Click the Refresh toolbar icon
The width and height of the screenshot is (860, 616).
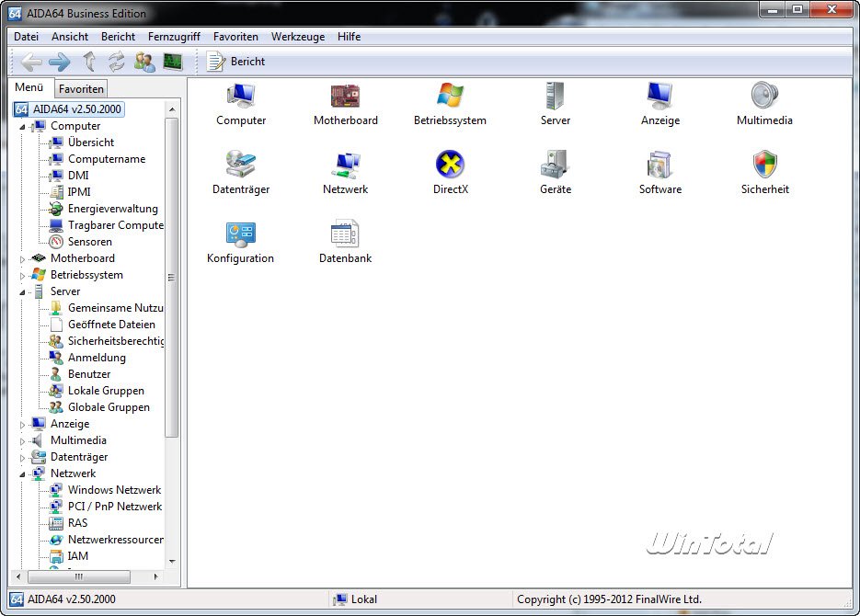tap(116, 62)
